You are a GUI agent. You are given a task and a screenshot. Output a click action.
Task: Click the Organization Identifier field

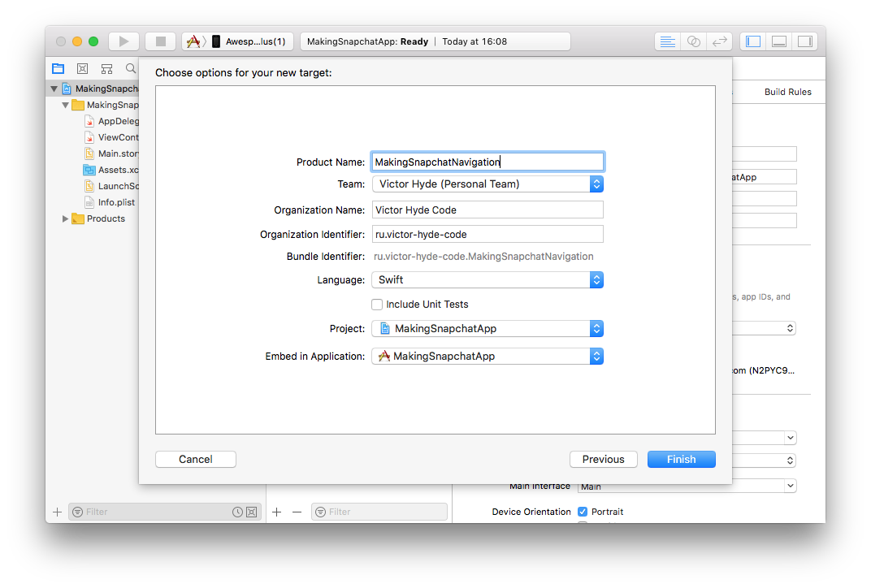(487, 235)
